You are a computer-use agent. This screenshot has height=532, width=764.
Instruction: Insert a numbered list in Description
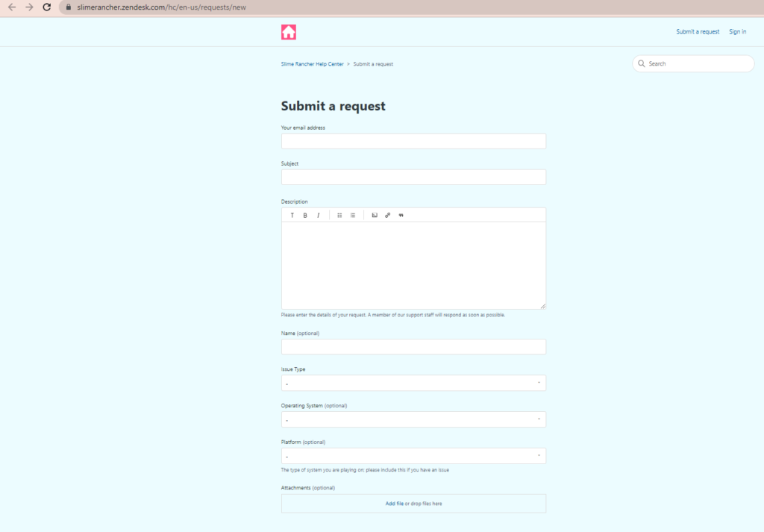(353, 216)
